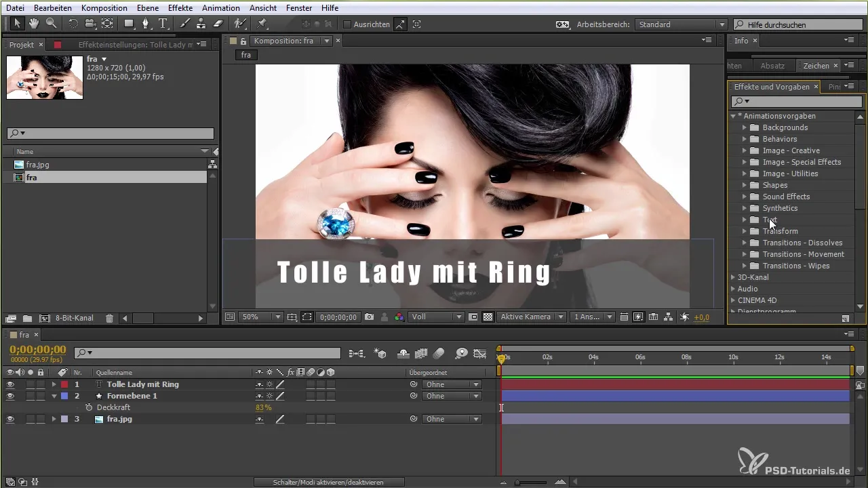This screenshot has width=868, height=488.
Task: Open the Arbeitsbereich Standard dropdown
Action: click(x=681, y=24)
